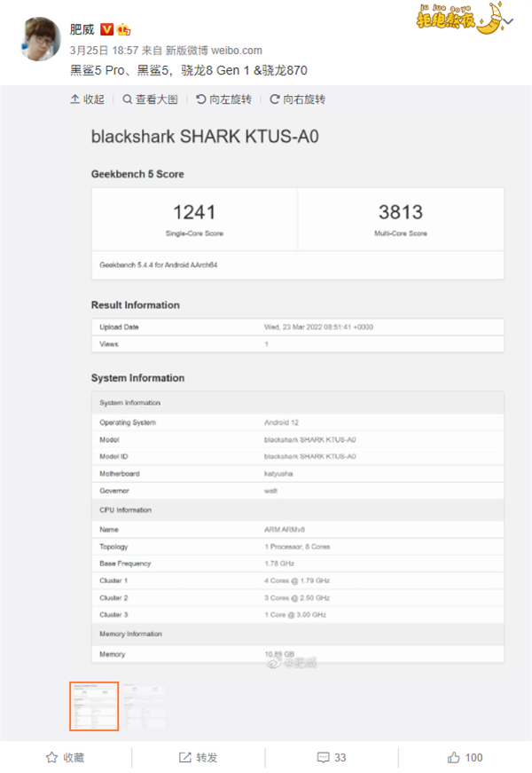
Task: Click the membership crown badge icon
Action: (124, 29)
